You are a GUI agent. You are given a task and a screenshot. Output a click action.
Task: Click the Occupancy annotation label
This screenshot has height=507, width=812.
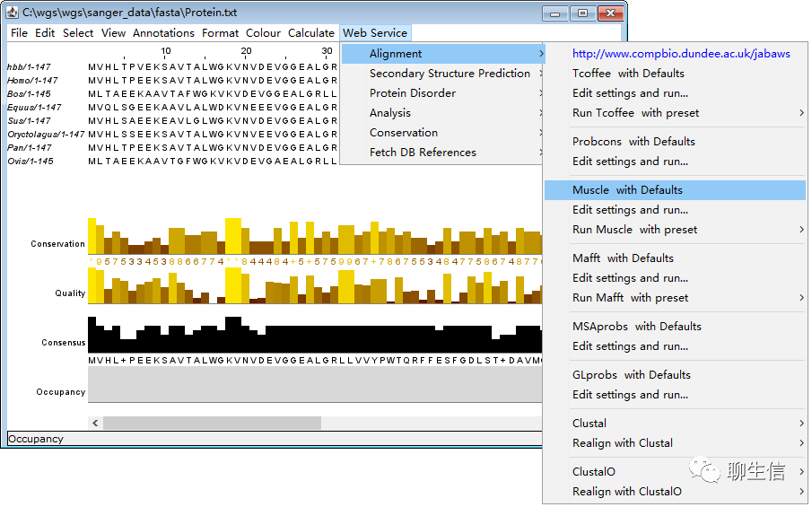pyautogui.click(x=61, y=392)
